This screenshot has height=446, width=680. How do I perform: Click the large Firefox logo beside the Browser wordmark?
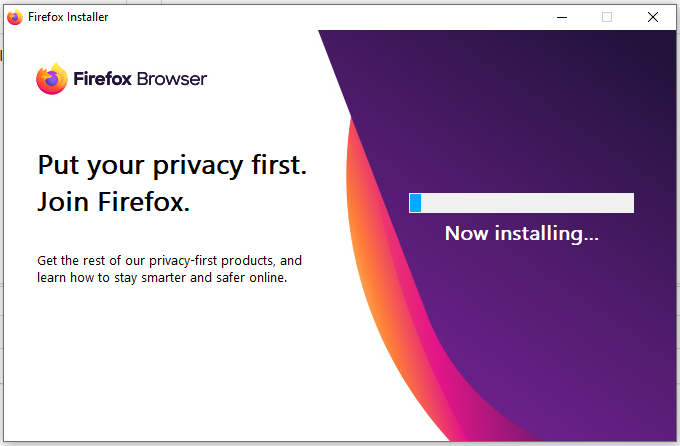(x=52, y=79)
